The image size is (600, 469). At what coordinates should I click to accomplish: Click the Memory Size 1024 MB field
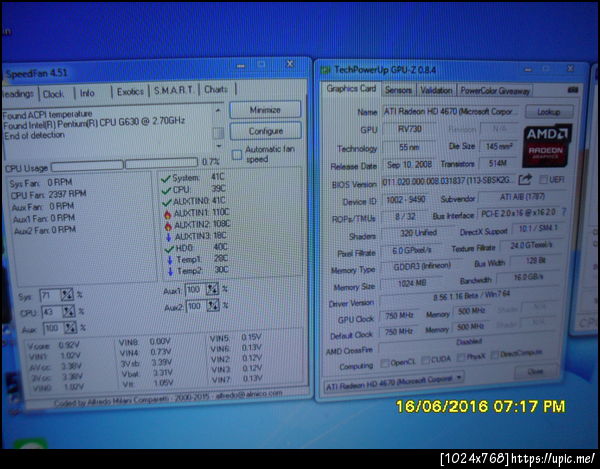click(412, 283)
